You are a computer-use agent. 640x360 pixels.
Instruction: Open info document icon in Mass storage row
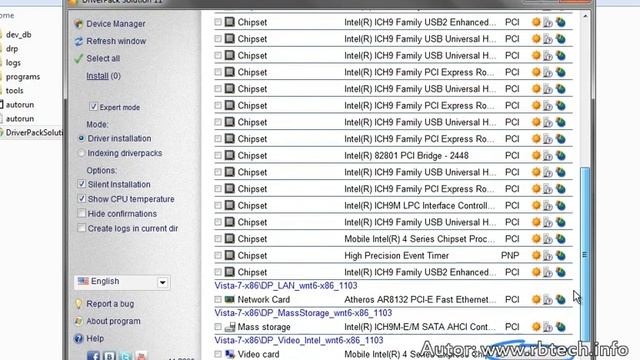pos(548,327)
